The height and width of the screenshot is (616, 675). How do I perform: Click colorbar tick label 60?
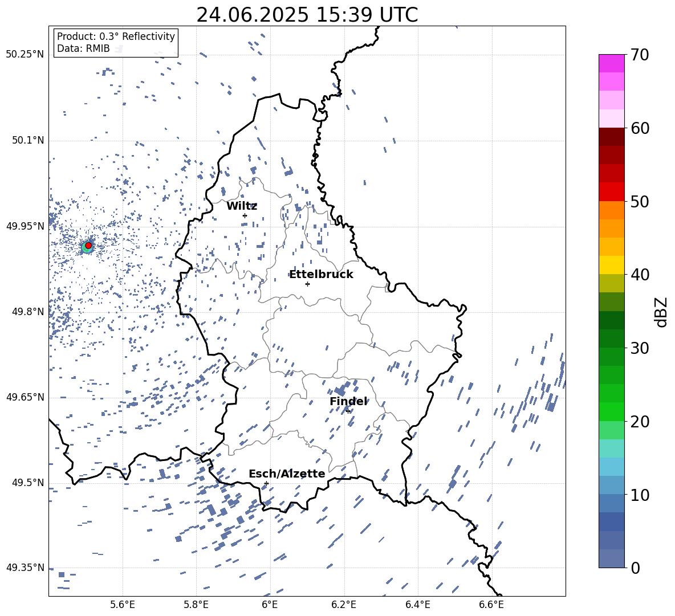[x=639, y=128]
